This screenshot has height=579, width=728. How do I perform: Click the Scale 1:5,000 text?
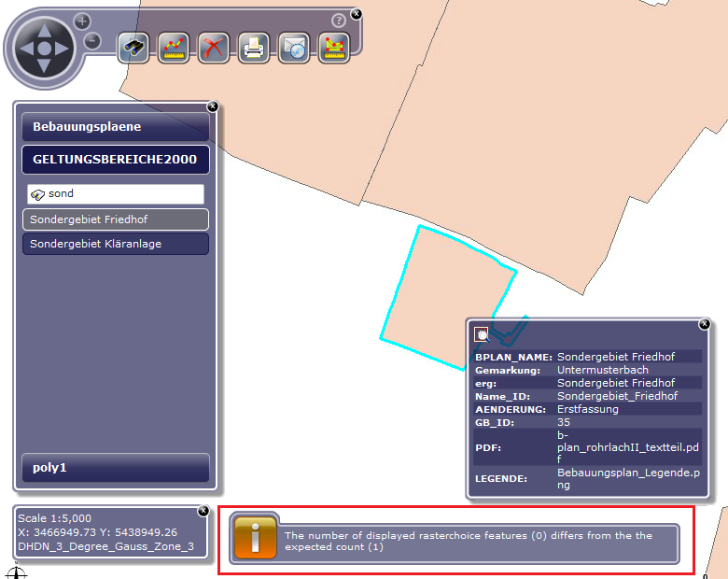coord(54,518)
